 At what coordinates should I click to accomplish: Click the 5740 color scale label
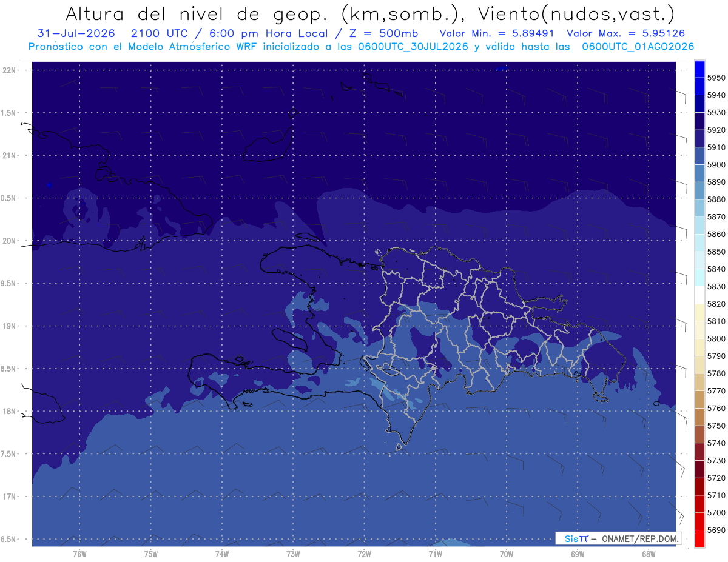716,443
